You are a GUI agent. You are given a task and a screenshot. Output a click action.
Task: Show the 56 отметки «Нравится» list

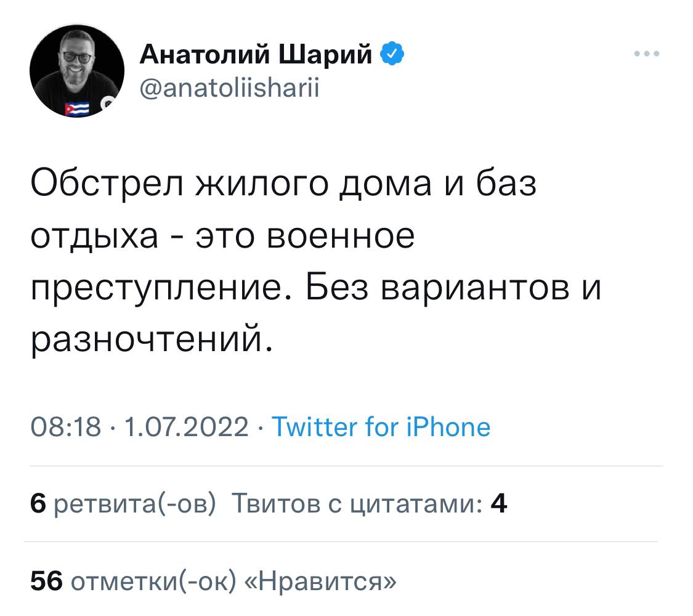[213, 580]
